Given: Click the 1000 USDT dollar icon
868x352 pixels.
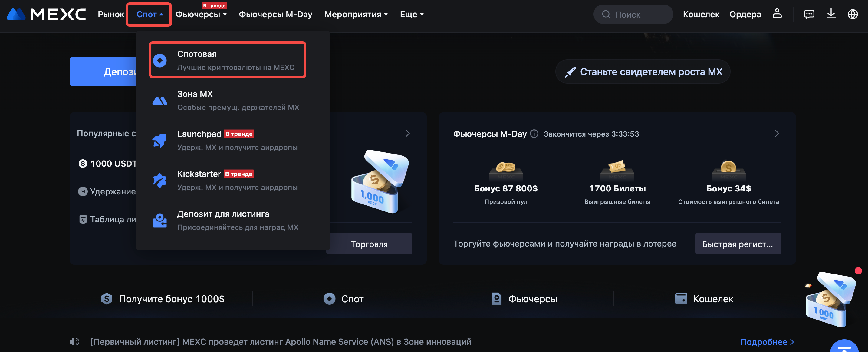Looking at the screenshot, I should (83, 164).
